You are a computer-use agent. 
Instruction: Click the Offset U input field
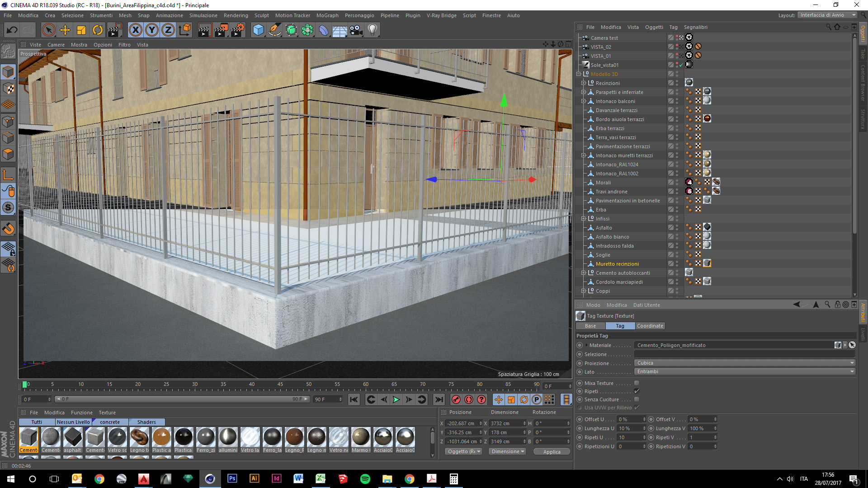pos(630,419)
